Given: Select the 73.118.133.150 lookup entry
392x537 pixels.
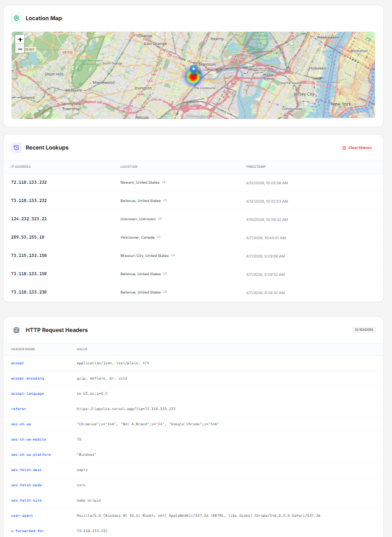Looking at the screenshot, I should click(x=29, y=274).
